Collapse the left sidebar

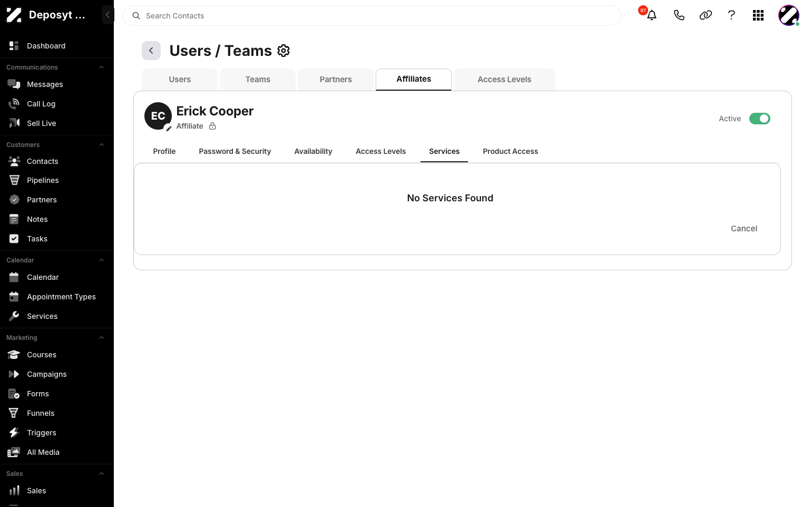click(x=107, y=15)
